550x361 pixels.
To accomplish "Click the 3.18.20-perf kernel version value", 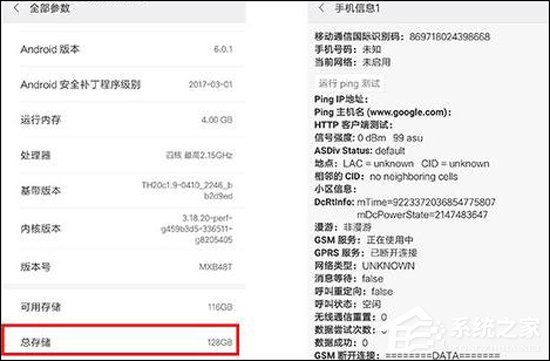I will click(x=196, y=229).
